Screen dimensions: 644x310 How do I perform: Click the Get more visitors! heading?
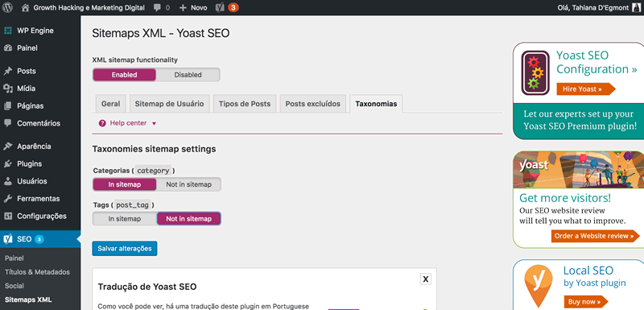coord(565,198)
